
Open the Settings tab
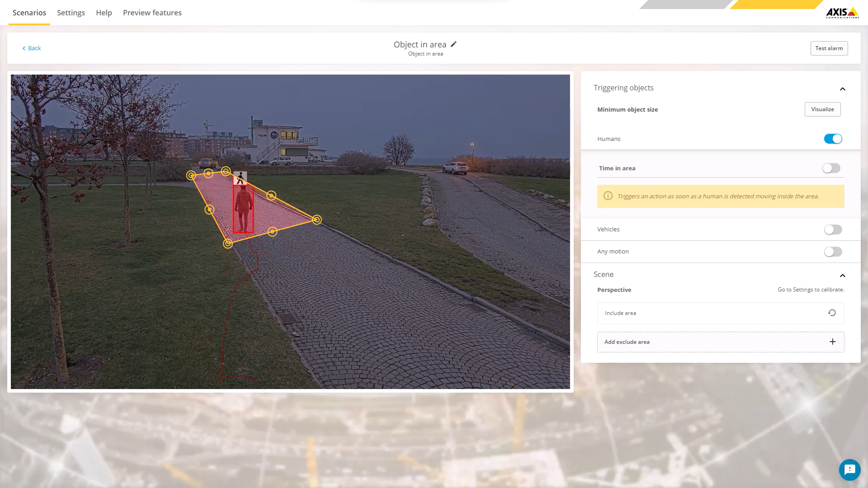(x=71, y=13)
